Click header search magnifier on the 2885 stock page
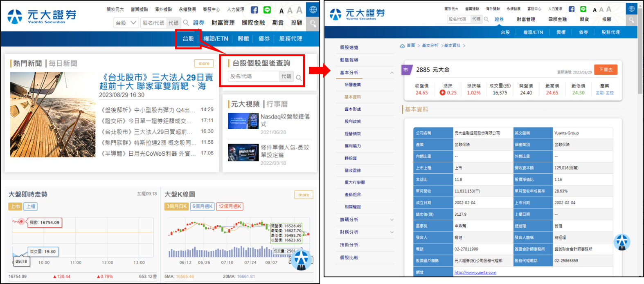The width and height of the screenshot is (644, 284). (x=486, y=19)
